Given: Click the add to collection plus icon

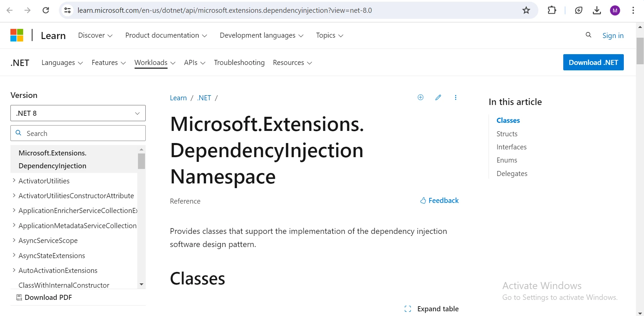Looking at the screenshot, I should 421,97.
